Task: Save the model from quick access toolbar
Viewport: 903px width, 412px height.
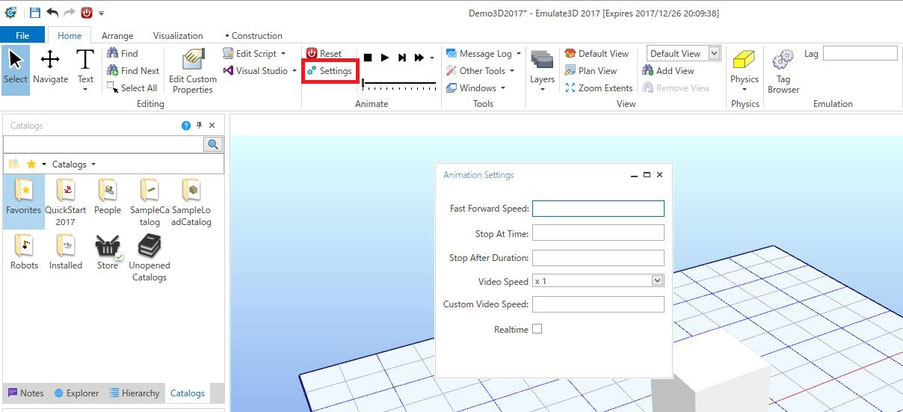Action: point(35,12)
